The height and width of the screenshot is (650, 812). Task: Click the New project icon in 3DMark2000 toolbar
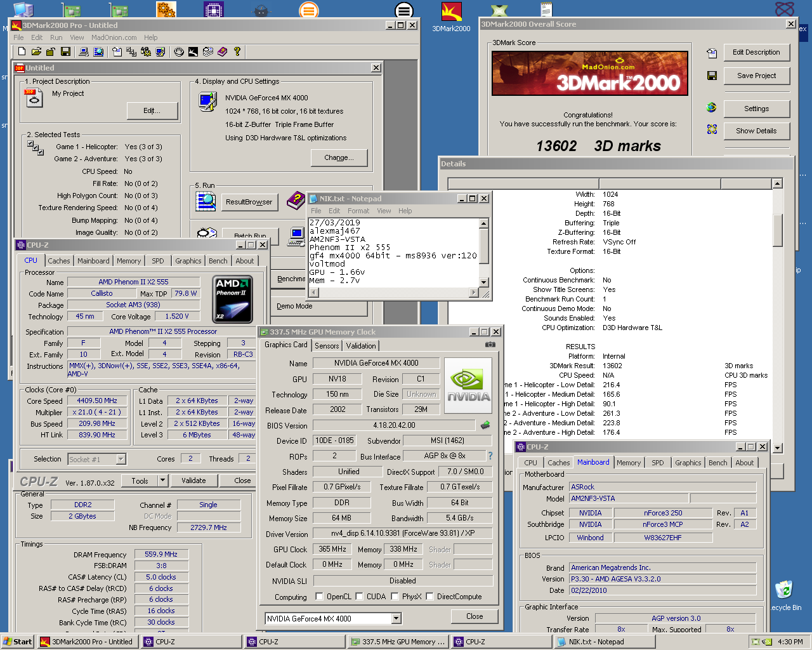[22, 51]
